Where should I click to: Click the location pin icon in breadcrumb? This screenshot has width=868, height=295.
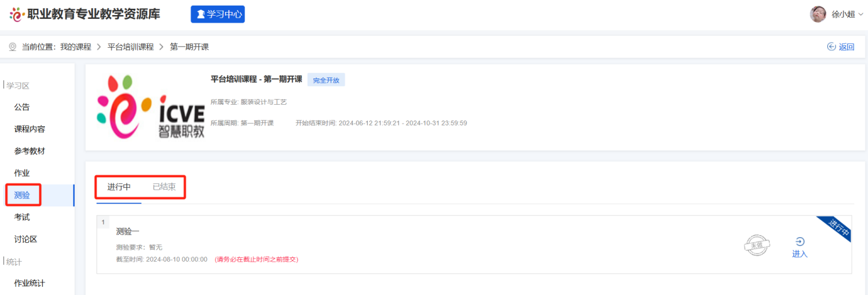click(x=13, y=47)
